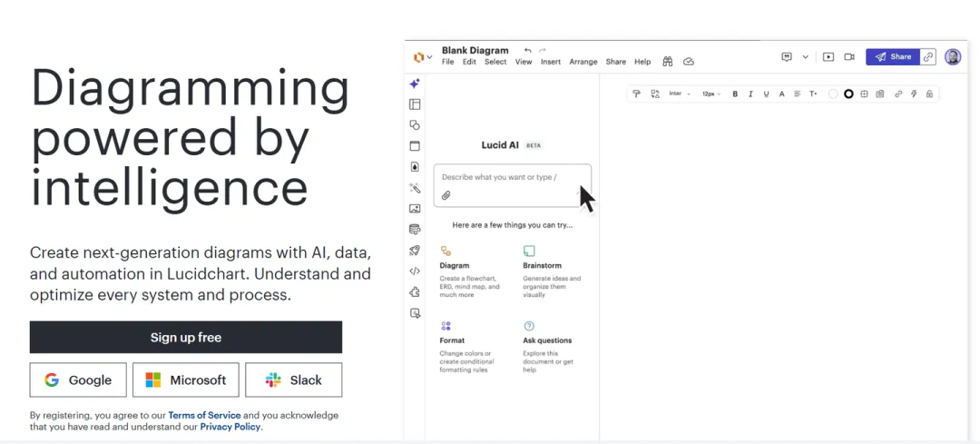This screenshot has height=444, width=980.
Task: Toggle bold formatting
Action: tap(735, 94)
